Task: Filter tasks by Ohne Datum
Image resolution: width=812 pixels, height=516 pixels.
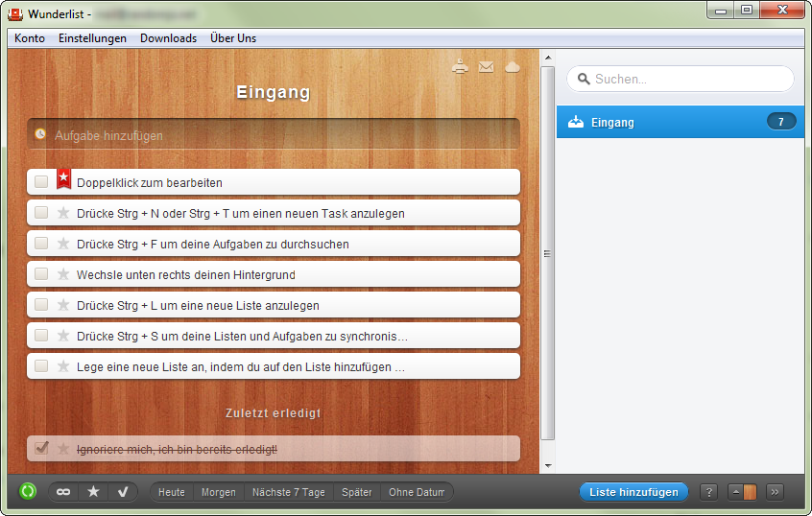Action: (x=417, y=492)
